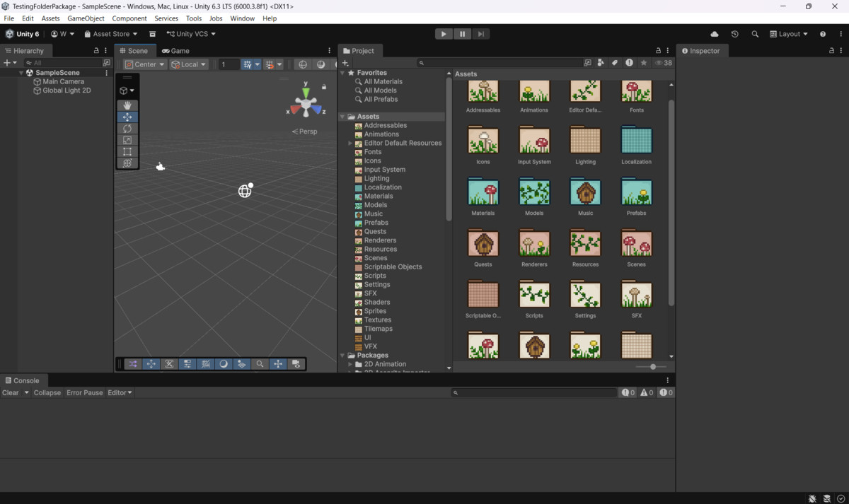Click search by type icon in Project
This screenshot has width=849, height=504.
(x=601, y=63)
